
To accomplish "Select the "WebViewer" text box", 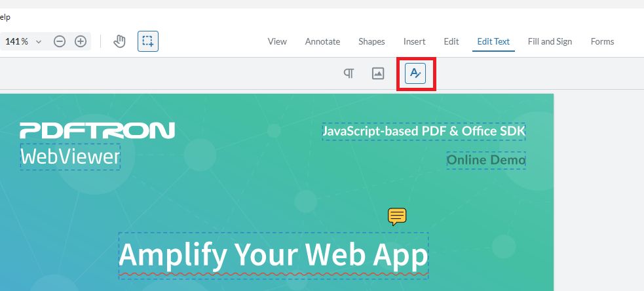I will (70, 157).
